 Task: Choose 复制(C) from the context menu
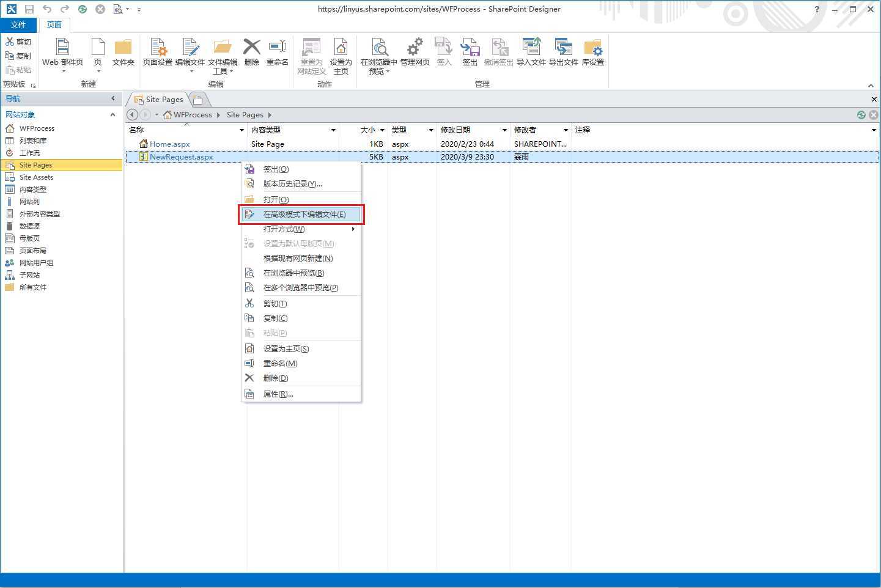tap(301, 318)
